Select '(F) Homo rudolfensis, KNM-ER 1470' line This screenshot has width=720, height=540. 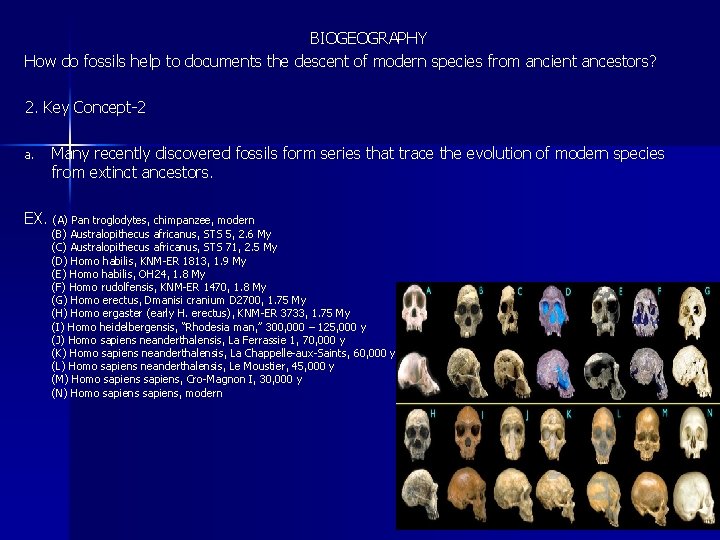159,287
